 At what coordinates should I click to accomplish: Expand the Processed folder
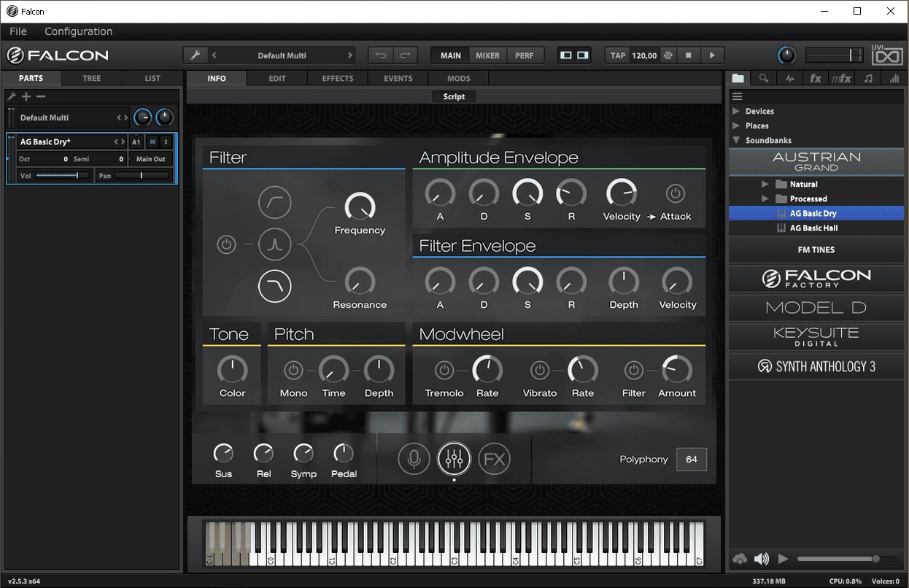pyautogui.click(x=765, y=198)
